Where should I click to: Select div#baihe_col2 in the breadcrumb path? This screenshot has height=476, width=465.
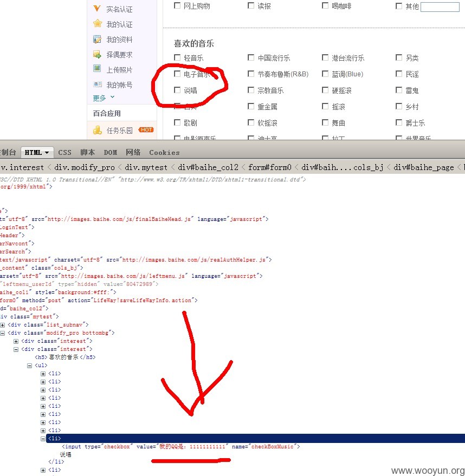208,167
